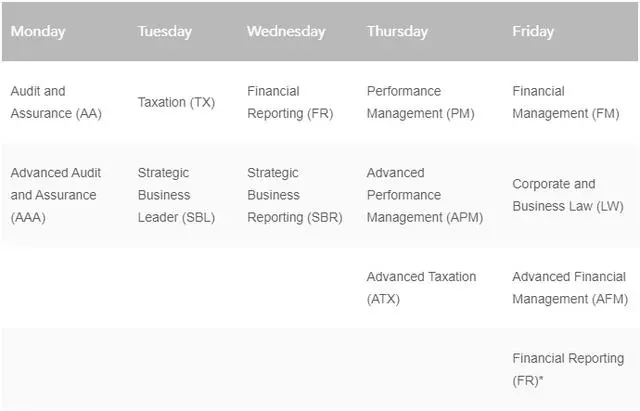Click Corporate and Business Law (LW)
640x411 pixels.
pyautogui.click(x=568, y=195)
